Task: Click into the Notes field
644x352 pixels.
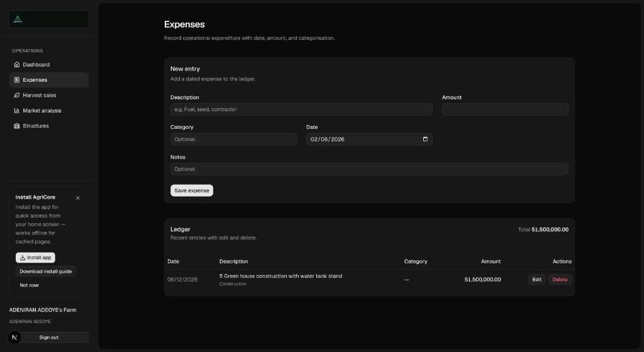Action: tap(369, 169)
